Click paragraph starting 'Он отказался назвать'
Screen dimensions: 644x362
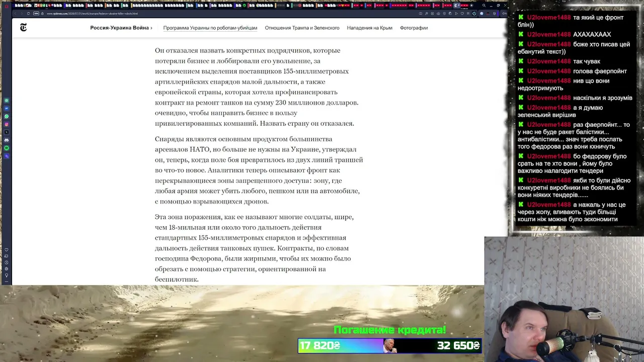click(257, 87)
